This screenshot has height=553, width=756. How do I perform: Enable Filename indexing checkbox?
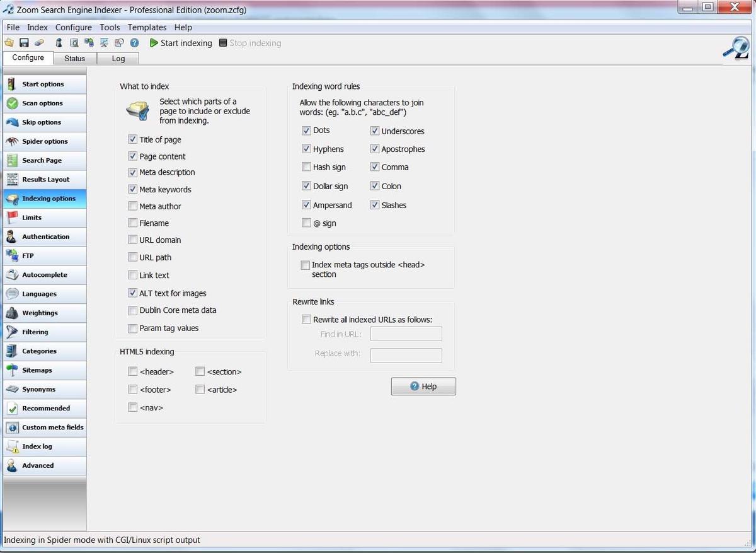point(132,223)
